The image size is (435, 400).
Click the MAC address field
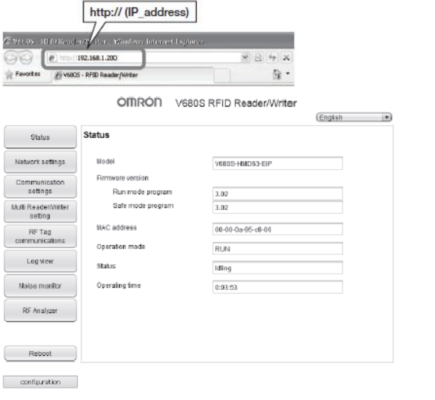click(x=277, y=229)
